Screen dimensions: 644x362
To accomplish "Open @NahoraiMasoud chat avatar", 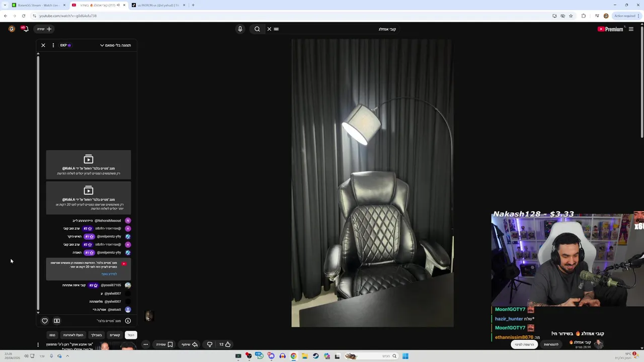I will pos(128,221).
